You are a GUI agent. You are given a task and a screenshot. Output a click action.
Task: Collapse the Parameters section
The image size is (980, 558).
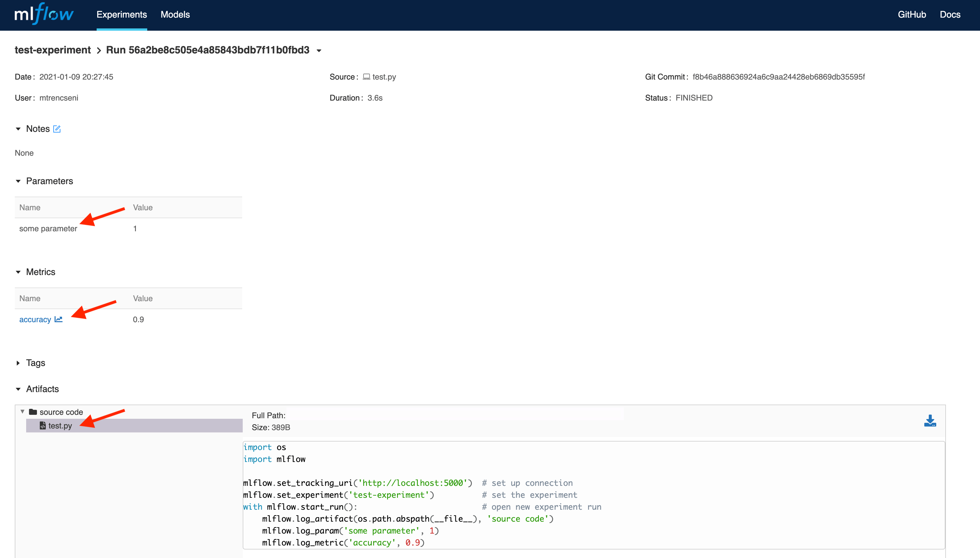click(18, 181)
